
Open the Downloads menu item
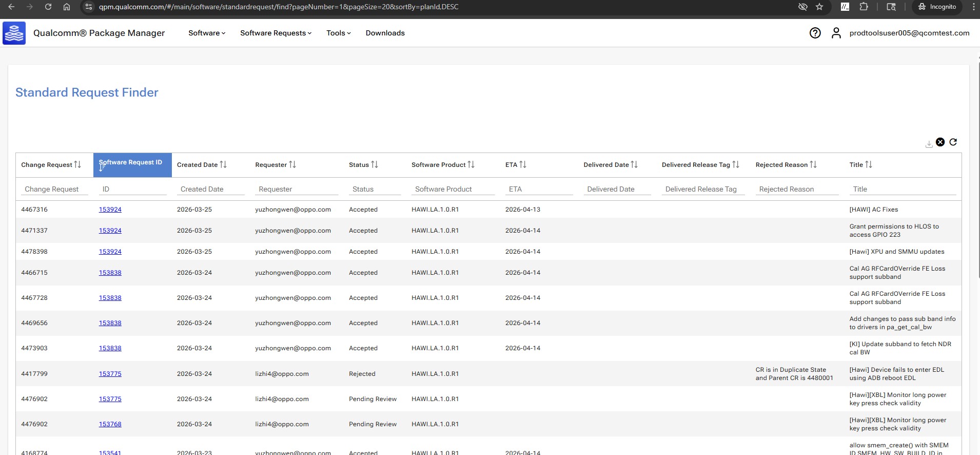(x=385, y=33)
